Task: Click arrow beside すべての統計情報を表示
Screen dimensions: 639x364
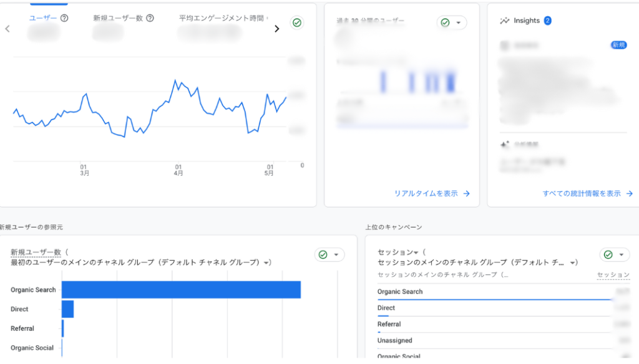Action: [630, 194]
